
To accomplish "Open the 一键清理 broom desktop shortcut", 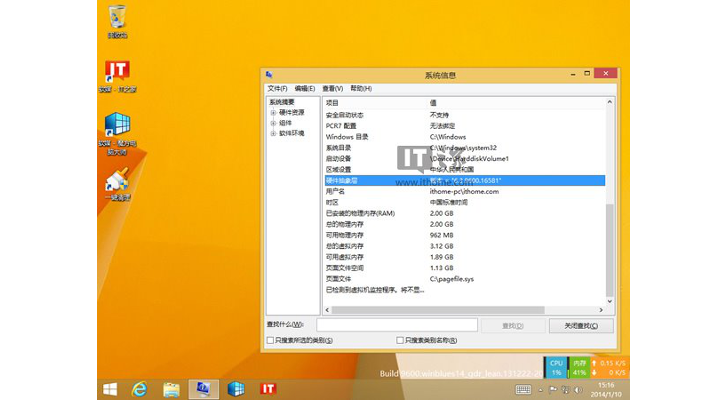I will [117, 180].
